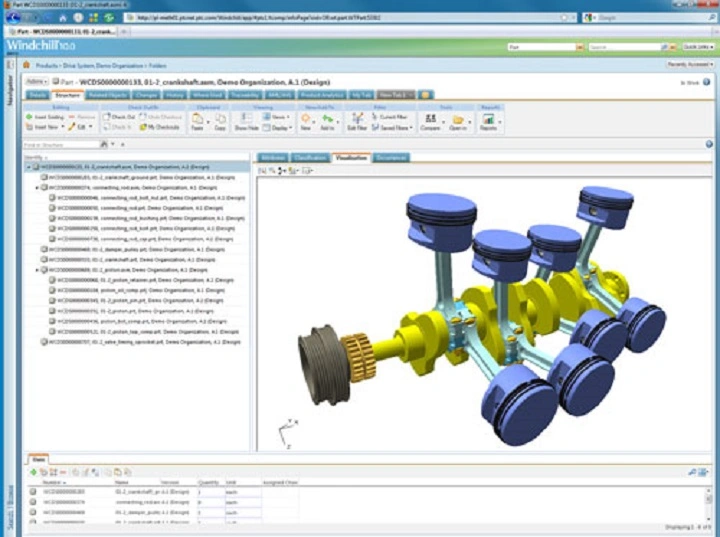Open the Reports icon in toolbar
The image size is (720, 537).
(488, 122)
